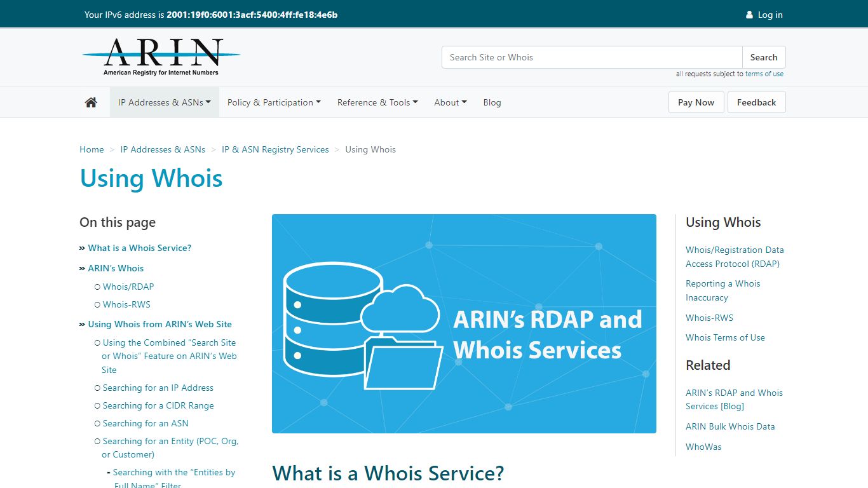This screenshot has height=488, width=868.
Task: Open the Feedback form
Action: pyautogui.click(x=756, y=102)
